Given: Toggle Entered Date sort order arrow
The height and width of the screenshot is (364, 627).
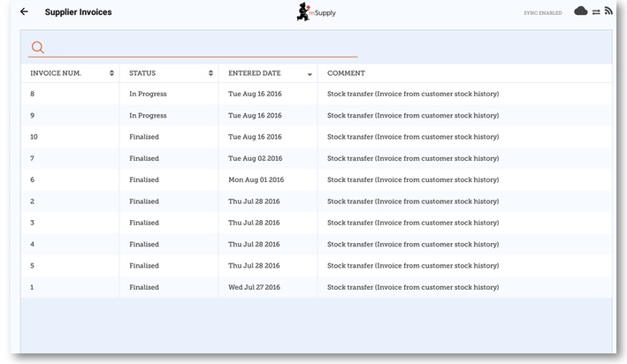Looking at the screenshot, I should point(310,74).
